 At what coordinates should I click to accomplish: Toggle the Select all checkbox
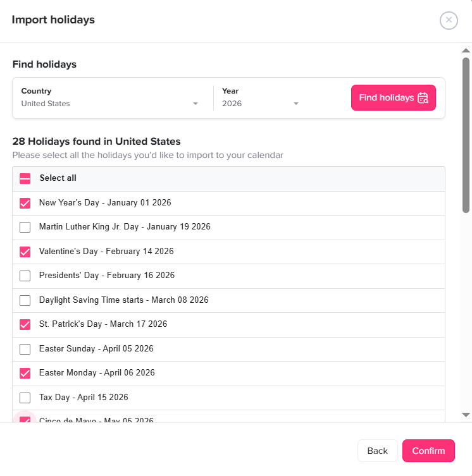[x=25, y=179]
